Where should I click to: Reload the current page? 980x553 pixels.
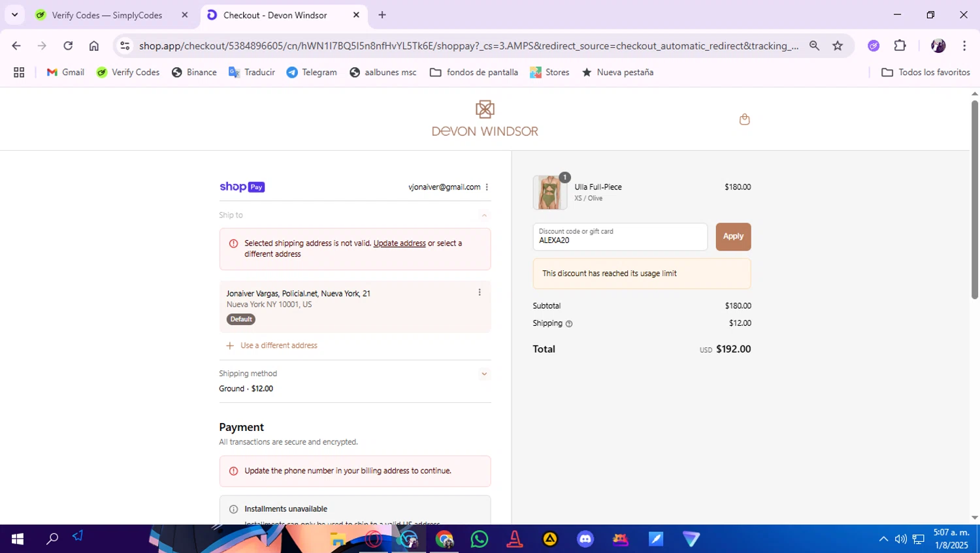[68, 46]
